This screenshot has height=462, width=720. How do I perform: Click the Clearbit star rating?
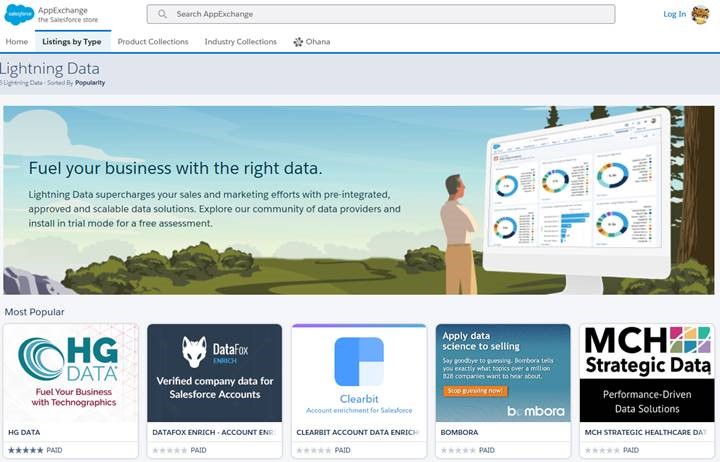(x=314, y=450)
